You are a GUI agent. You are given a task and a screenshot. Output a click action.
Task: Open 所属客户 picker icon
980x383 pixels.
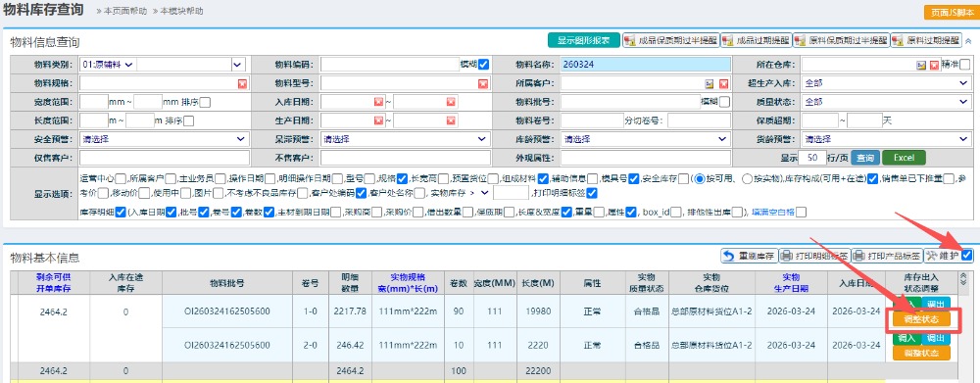tap(710, 83)
